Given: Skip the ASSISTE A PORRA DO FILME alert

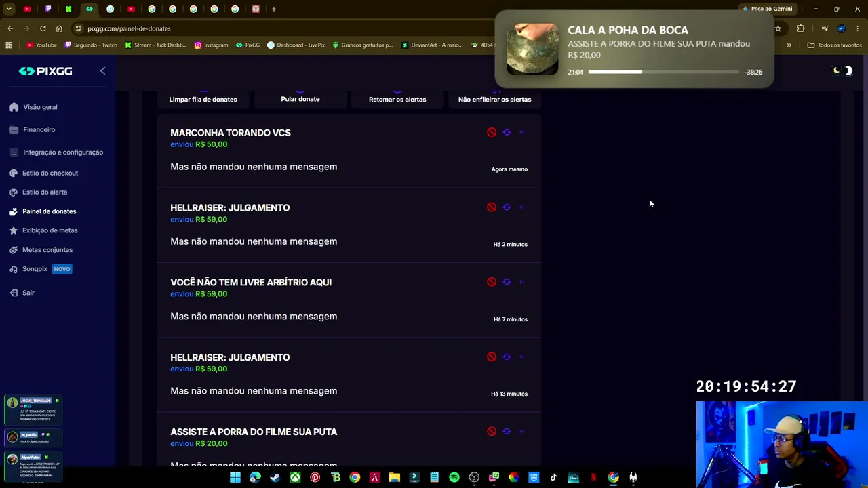Looking at the screenshot, I should pos(521,431).
